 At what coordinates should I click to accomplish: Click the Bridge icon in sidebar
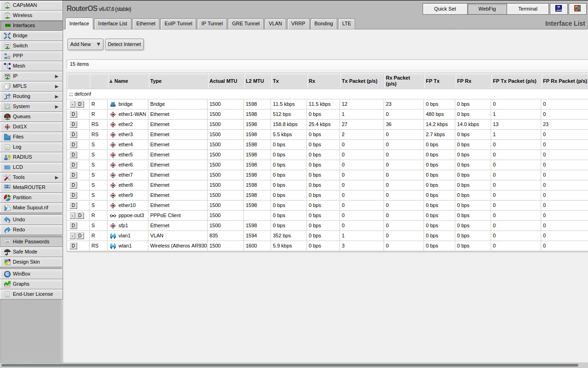pyautogui.click(x=7, y=35)
